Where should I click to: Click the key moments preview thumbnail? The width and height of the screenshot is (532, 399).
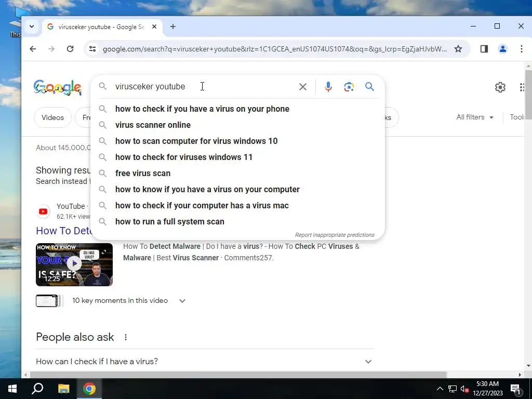point(47,301)
